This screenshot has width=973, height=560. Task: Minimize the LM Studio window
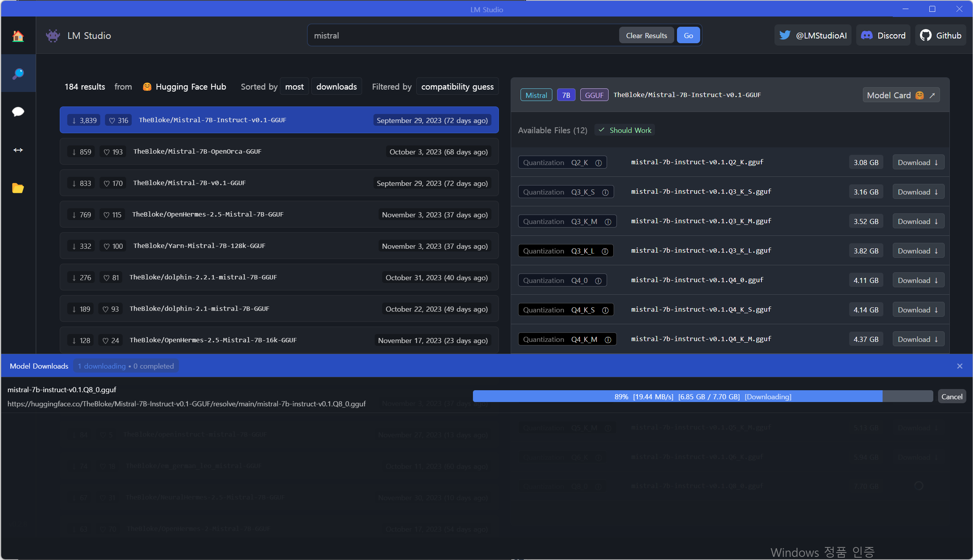[905, 9]
